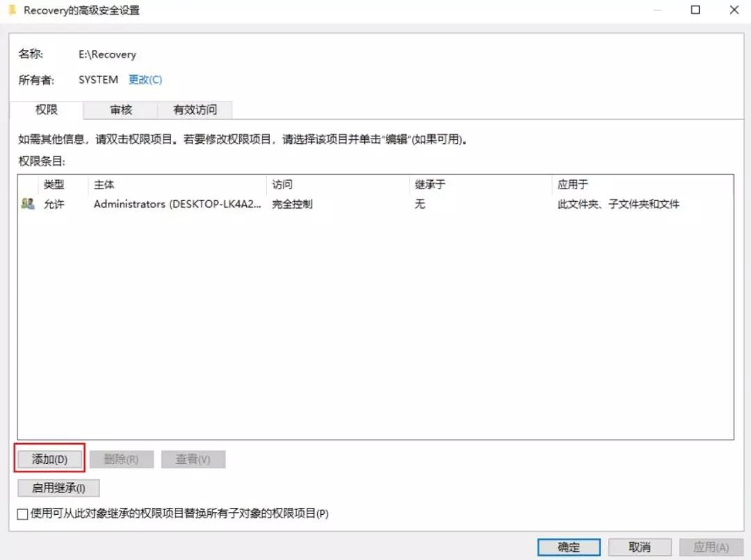
Task: Sort by the 访问 column header
Action: (282, 184)
